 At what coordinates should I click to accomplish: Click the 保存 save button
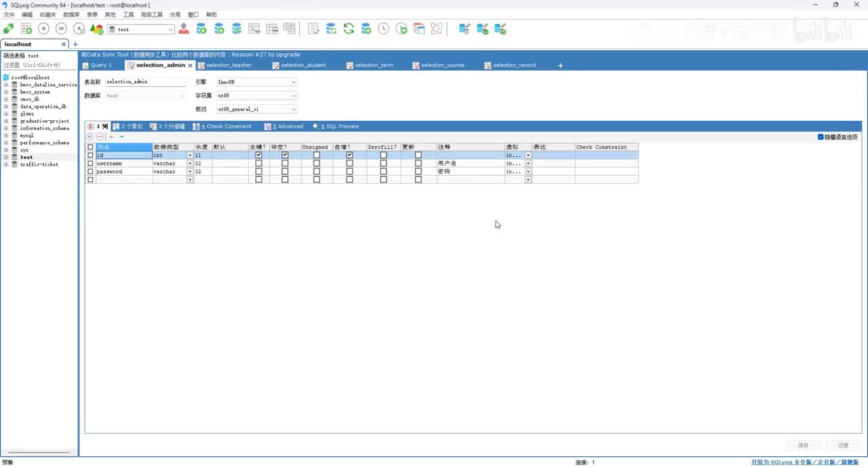pyautogui.click(x=803, y=445)
